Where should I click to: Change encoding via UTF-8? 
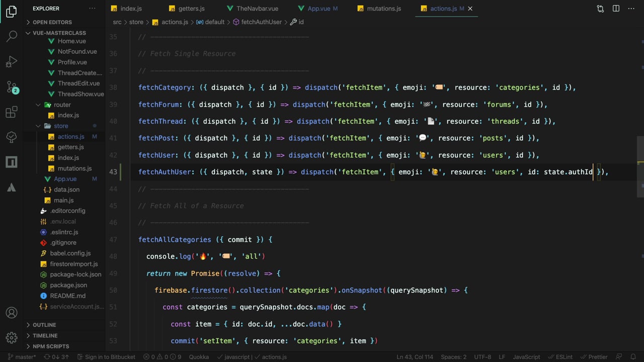tap(482, 357)
